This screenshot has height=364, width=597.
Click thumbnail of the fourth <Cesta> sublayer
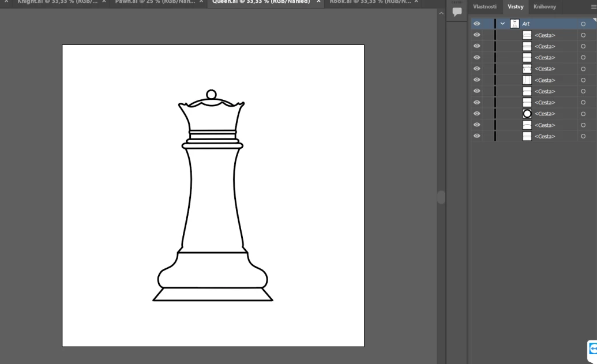click(527, 69)
